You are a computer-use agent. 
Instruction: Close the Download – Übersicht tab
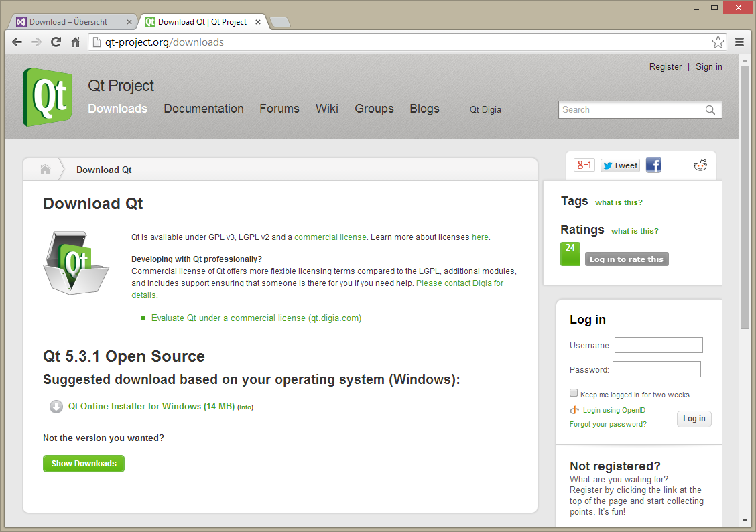point(129,22)
